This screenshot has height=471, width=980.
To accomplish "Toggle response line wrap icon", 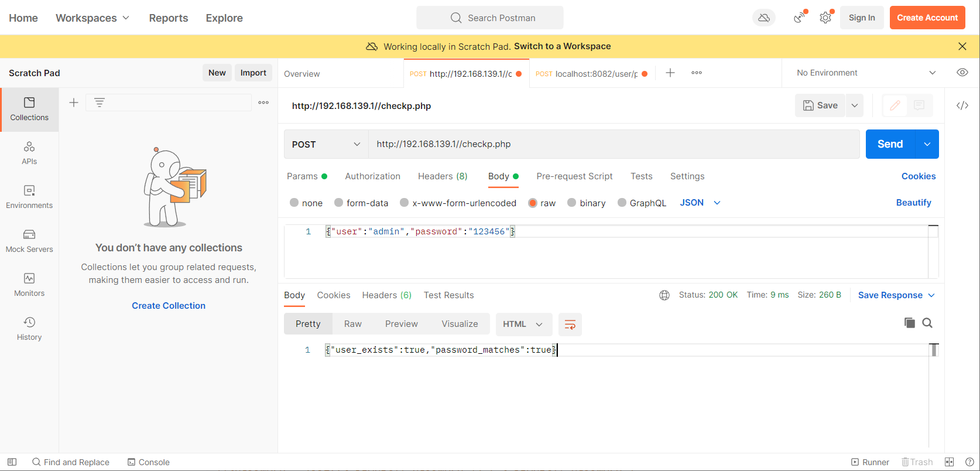I will pos(570,325).
